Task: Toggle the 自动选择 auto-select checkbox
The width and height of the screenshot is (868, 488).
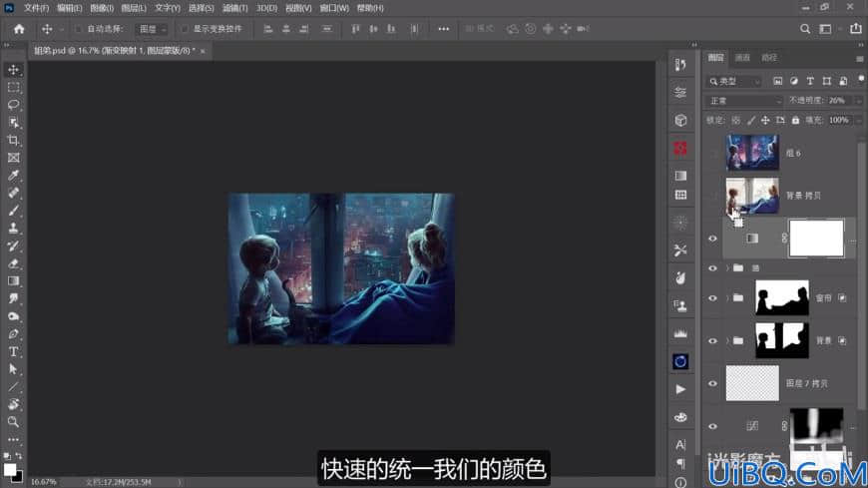Action: click(78, 29)
